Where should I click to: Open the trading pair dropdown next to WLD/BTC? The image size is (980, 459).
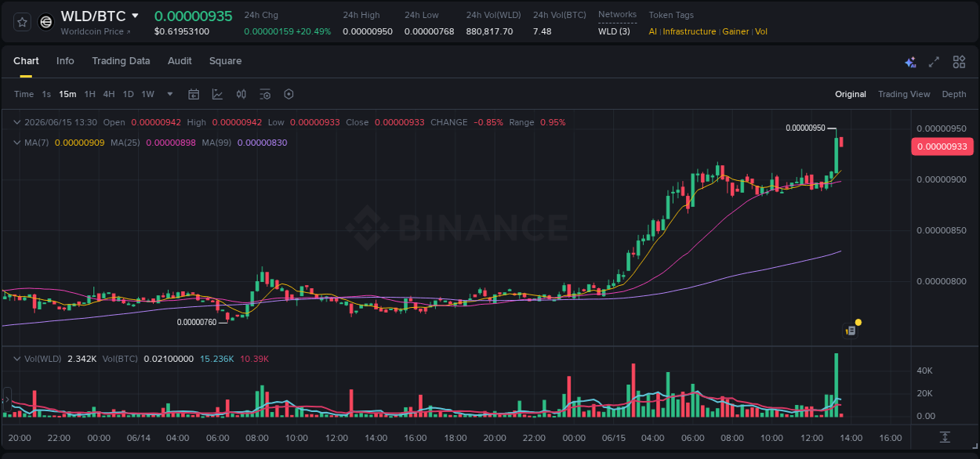point(135,16)
